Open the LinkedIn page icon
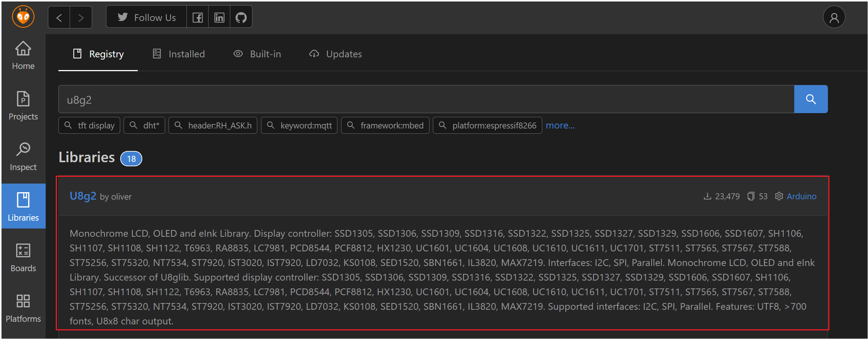This screenshot has height=339, width=868. (219, 18)
